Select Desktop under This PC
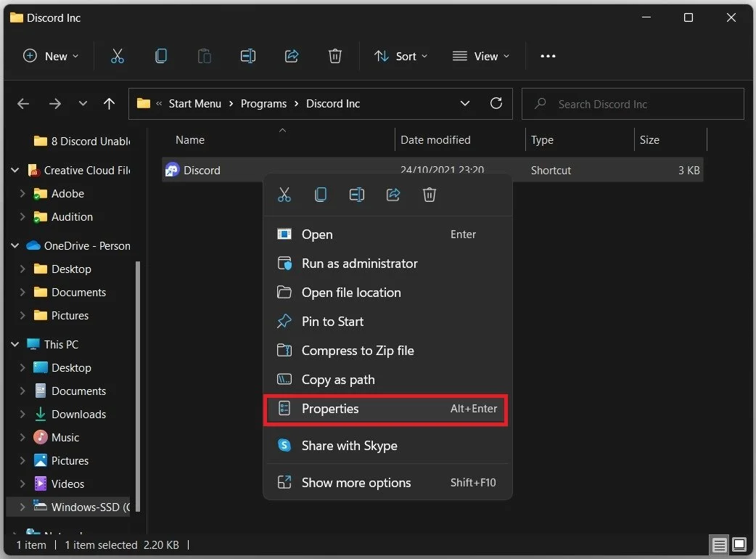The width and height of the screenshot is (756, 559). tap(62, 367)
